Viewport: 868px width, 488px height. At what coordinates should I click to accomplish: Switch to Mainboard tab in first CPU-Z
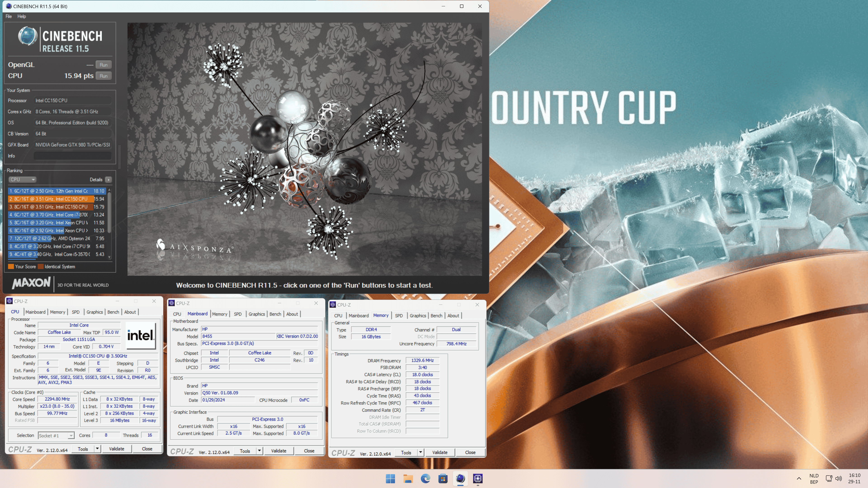coord(35,312)
